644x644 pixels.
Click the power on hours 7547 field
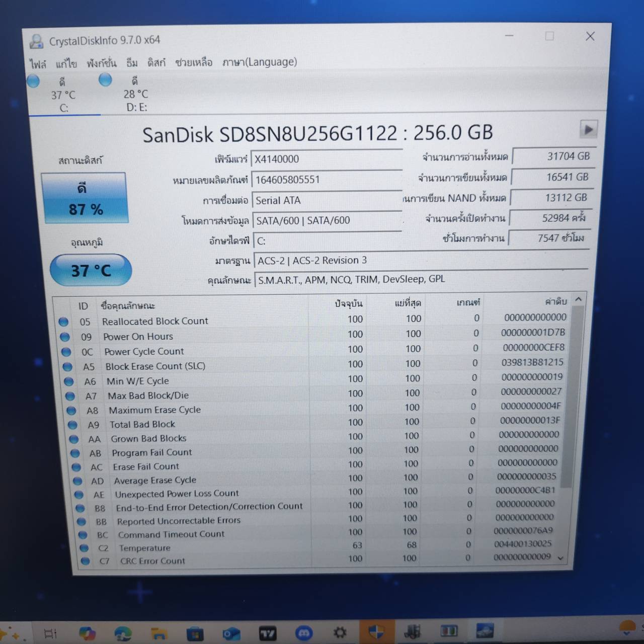click(549, 238)
